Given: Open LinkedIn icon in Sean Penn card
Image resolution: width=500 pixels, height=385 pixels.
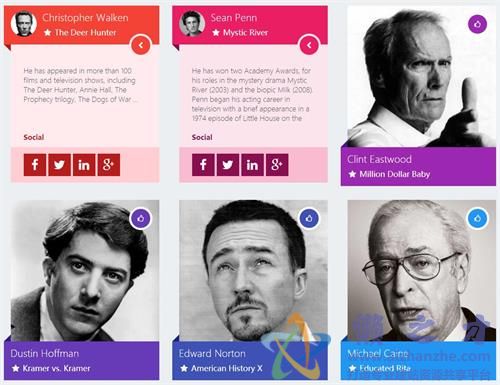Looking at the screenshot, I should (x=252, y=165).
